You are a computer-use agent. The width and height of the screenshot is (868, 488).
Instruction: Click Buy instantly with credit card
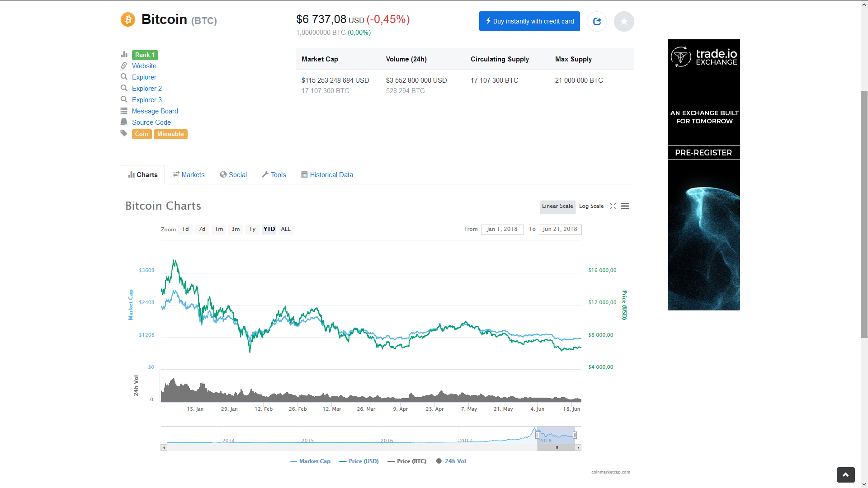pyautogui.click(x=529, y=21)
